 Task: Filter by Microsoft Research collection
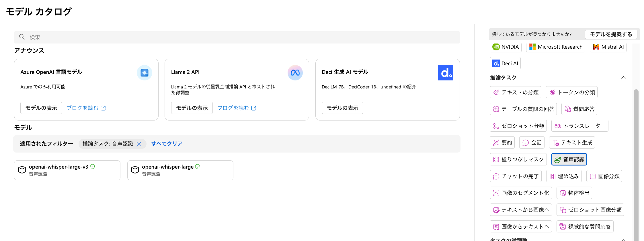(556, 47)
